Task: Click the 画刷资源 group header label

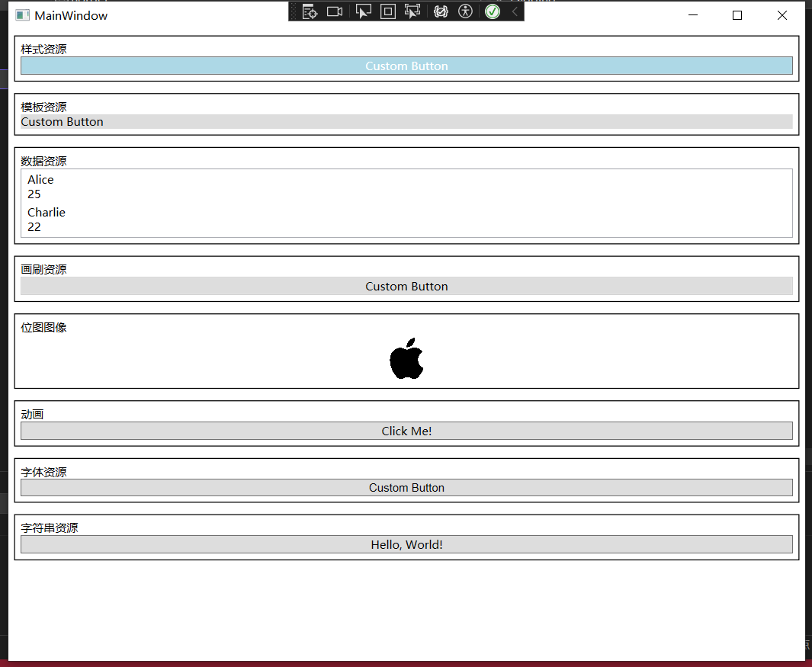Action: tap(43, 269)
